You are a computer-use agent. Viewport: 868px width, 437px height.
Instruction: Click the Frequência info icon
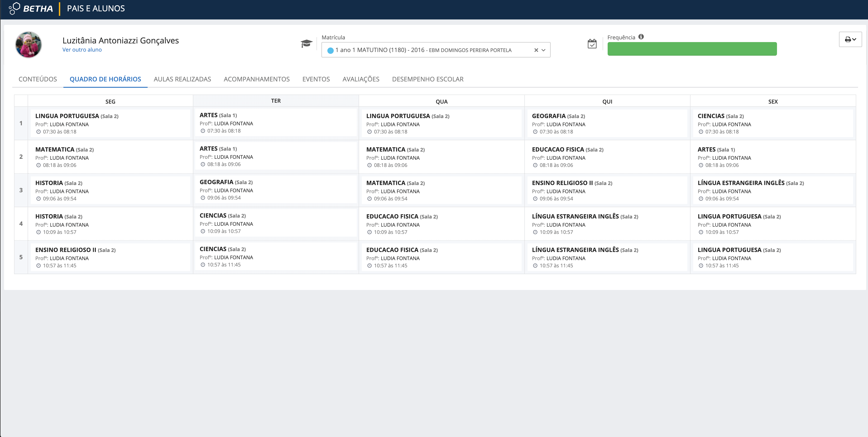pos(641,37)
